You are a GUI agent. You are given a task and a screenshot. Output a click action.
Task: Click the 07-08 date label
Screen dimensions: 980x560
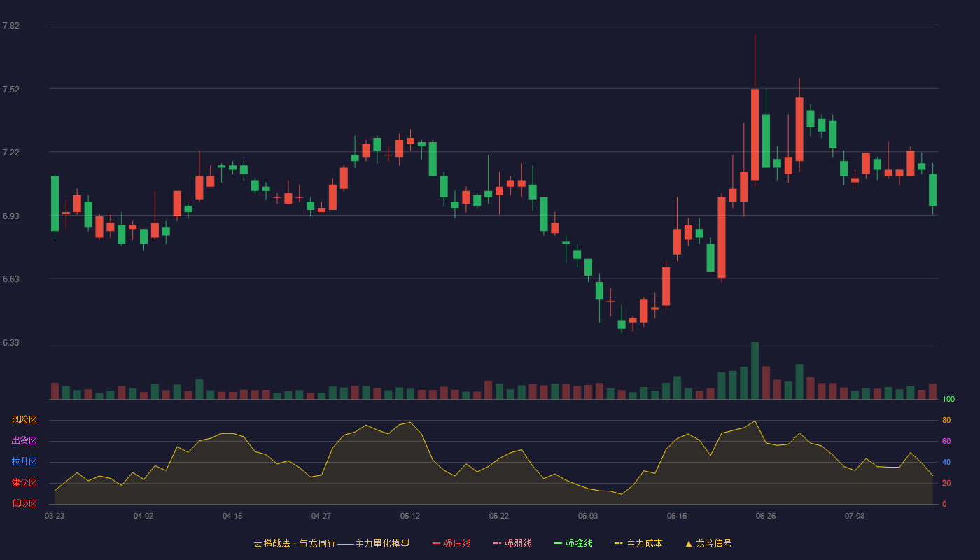pos(855,516)
